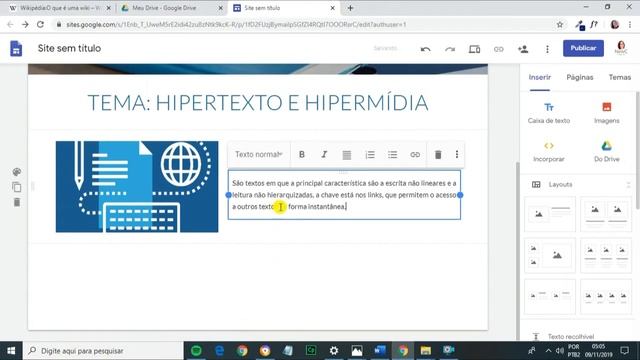Open Word from the taskbar
The image size is (640, 360).
coord(379,350)
